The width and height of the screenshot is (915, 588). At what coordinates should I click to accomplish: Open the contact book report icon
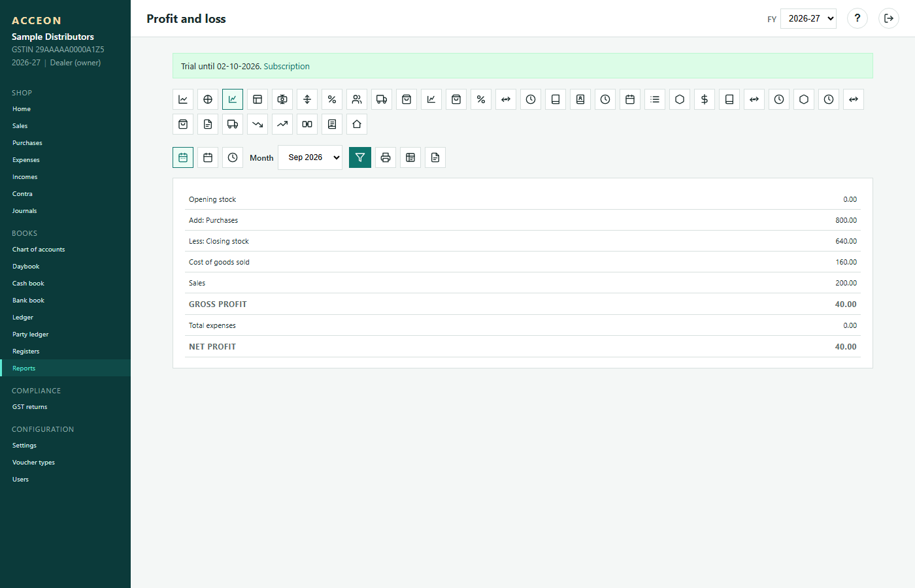[580, 99]
